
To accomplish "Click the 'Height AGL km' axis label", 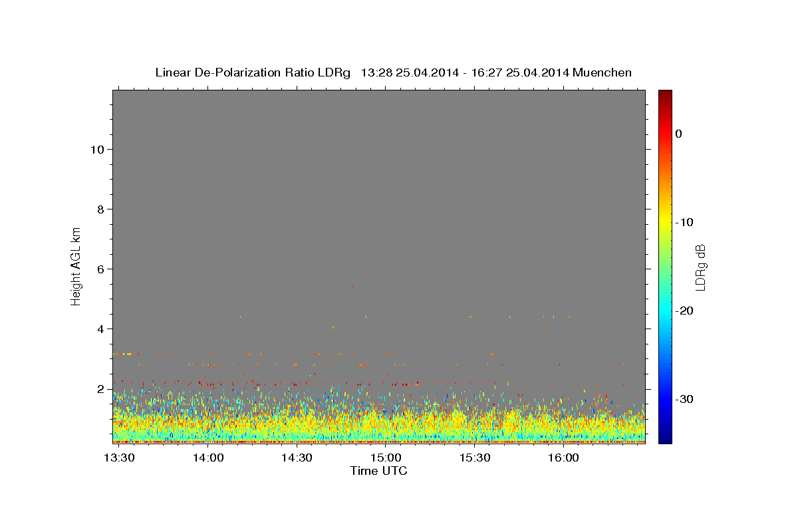I will click(x=76, y=265).
